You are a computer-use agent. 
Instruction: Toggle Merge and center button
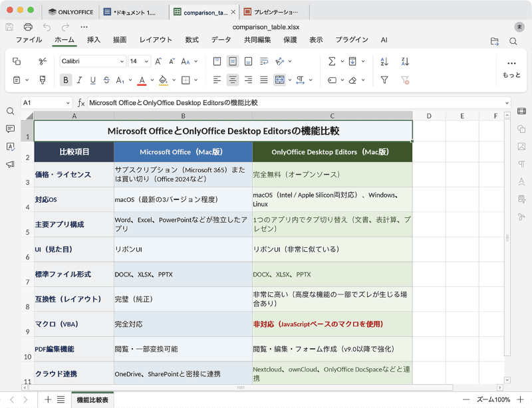click(279, 80)
